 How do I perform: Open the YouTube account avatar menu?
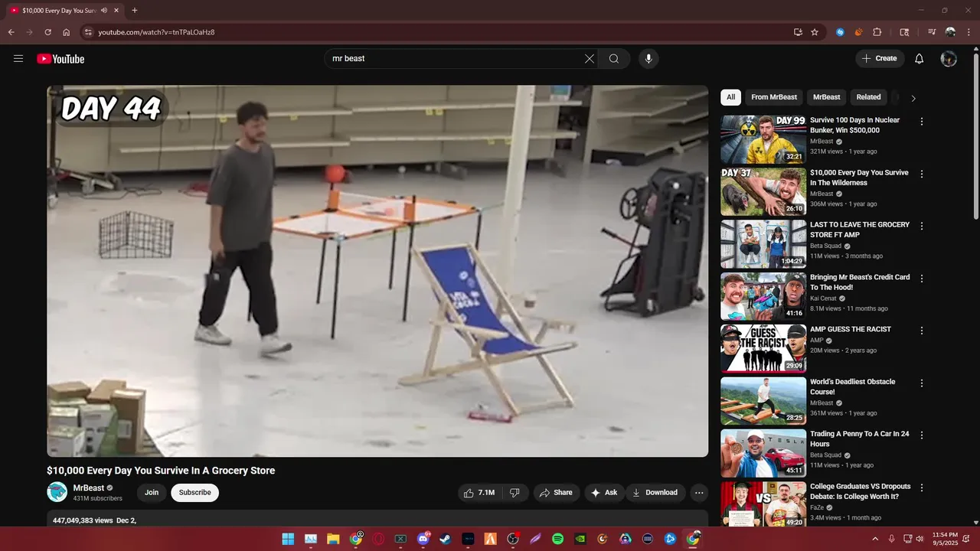tap(949, 59)
